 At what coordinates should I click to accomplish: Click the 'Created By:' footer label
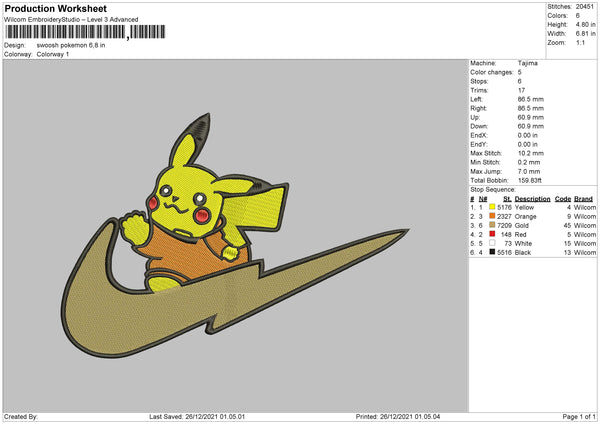click(21, 416)
